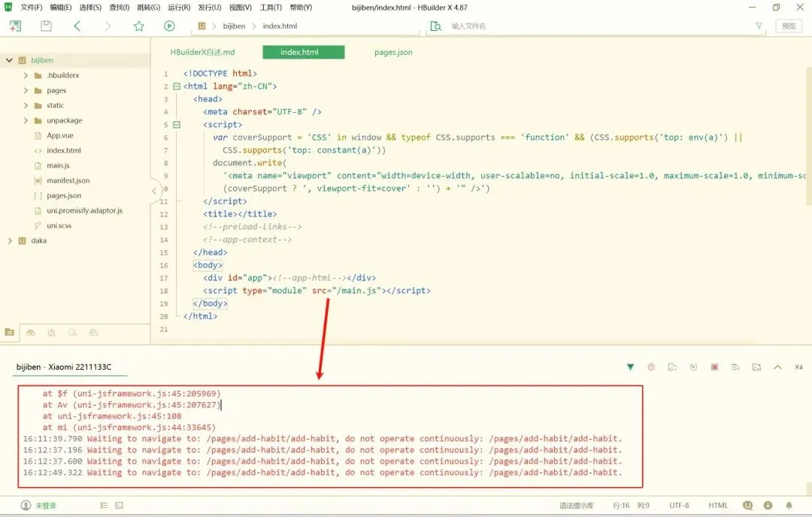The image size is (812, 517).
Task: Click the 预览 preview button
Action: pyautogui.click(x=789, y=26)
